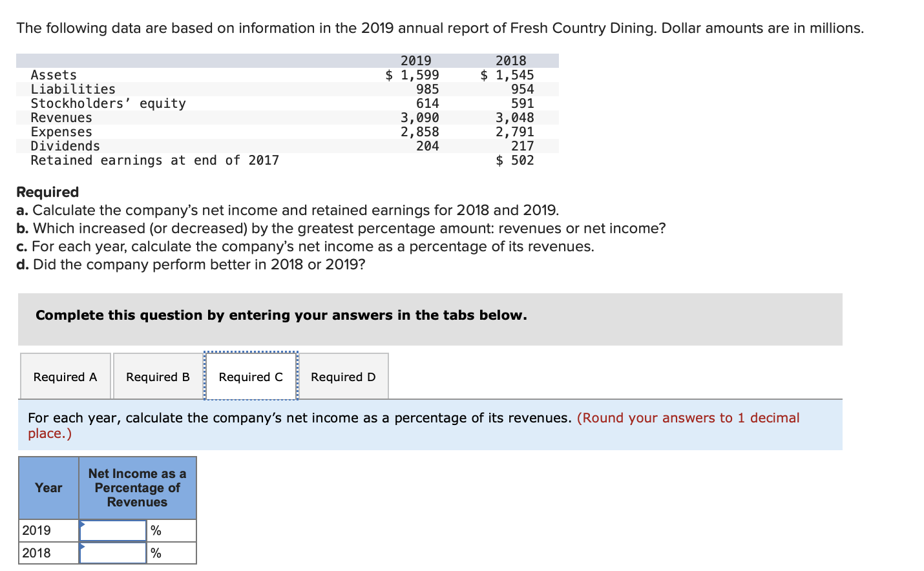
Task: Click the Stockholders' equity row label
Action: (107, 103)
